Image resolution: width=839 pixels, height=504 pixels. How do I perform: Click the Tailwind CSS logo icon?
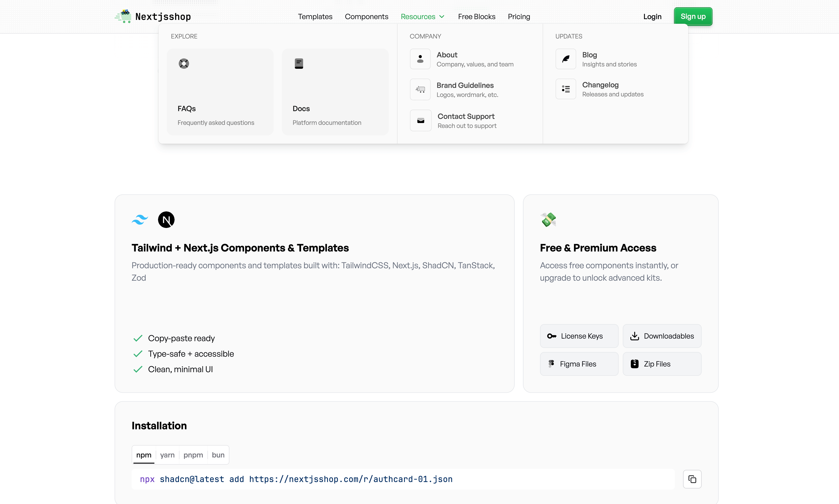pos(140,220)
